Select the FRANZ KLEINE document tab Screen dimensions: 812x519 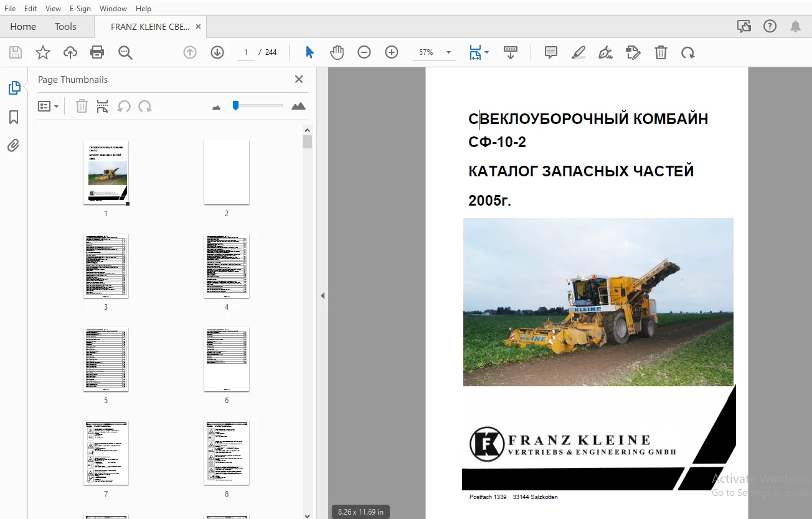coord(150,27)
